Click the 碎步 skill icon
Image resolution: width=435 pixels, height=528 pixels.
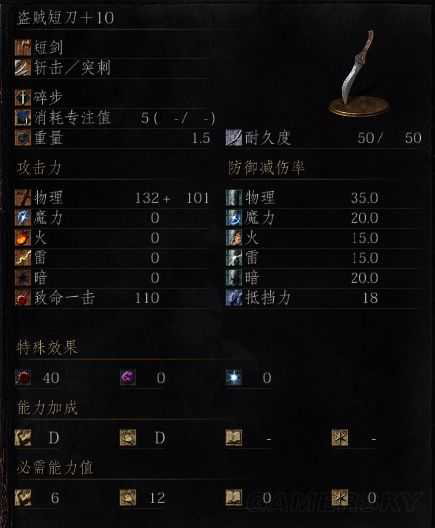click(23, 97)
